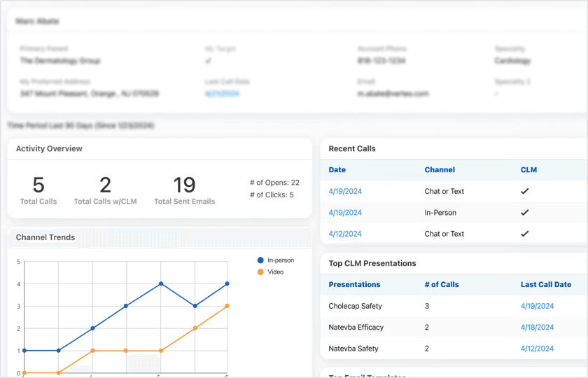Sort presentations by the # of Calls header
The image size is (588, 378).
point(442,284)
